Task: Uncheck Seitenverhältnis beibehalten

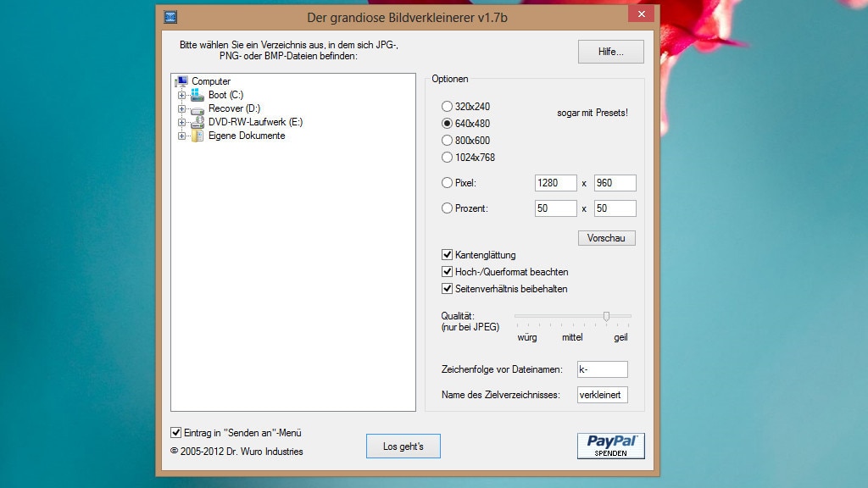Action: [x=448, y=289]
